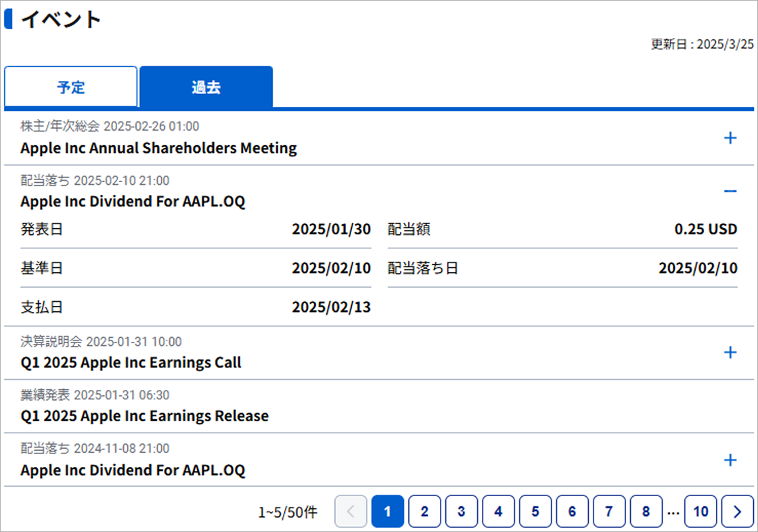Expand Q1 2025 Apple Inc Earnings Call
Screen dimensions: 758x532
[730, 353]
